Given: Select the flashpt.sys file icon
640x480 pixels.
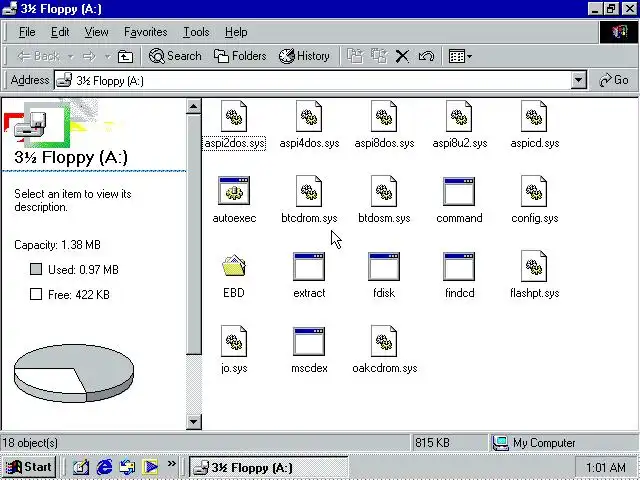Looking at the screenshot, I should [534, 267].
